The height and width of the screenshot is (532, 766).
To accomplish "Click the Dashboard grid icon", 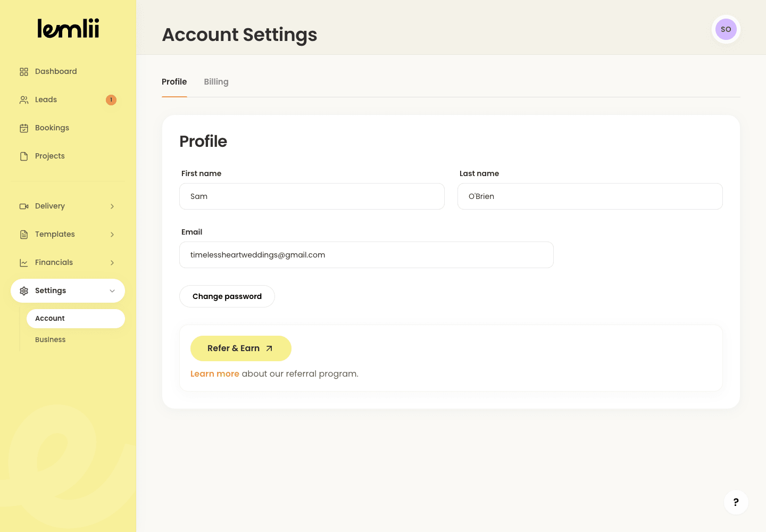I will click(24, 72).
